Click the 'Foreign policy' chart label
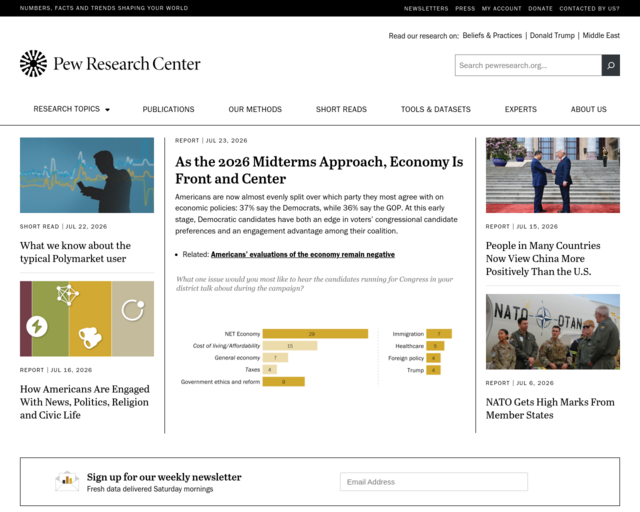 (x=406, y=358)
